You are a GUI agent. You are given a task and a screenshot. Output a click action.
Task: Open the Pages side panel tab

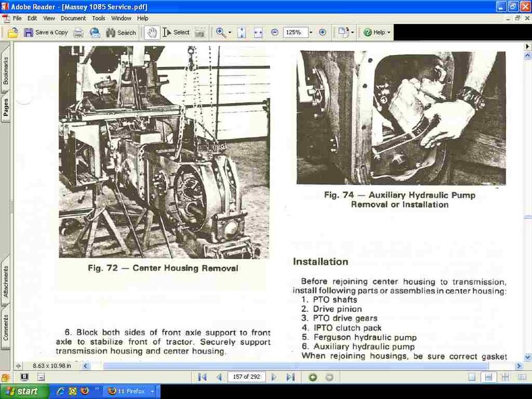(5, 108)
